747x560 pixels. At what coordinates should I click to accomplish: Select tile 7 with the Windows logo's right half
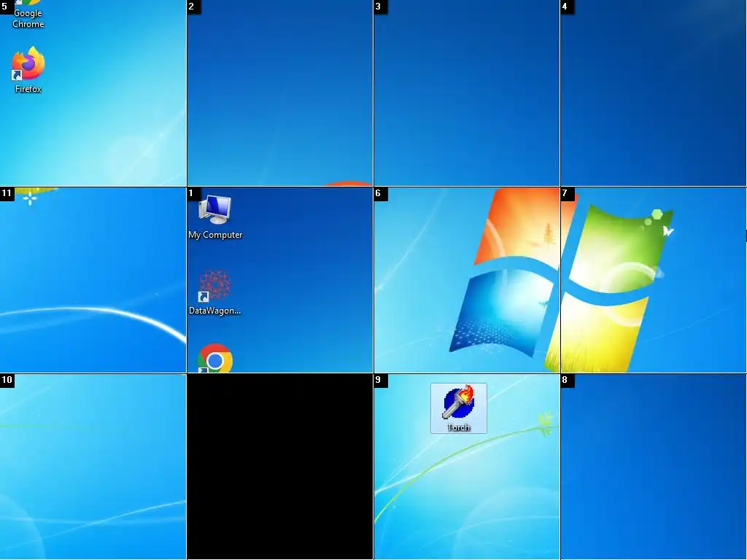click(654, 280)
